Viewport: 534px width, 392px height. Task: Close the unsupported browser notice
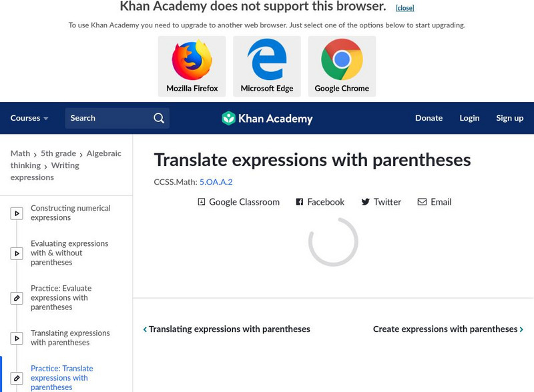pyautogui.click(x=404, y=8)
